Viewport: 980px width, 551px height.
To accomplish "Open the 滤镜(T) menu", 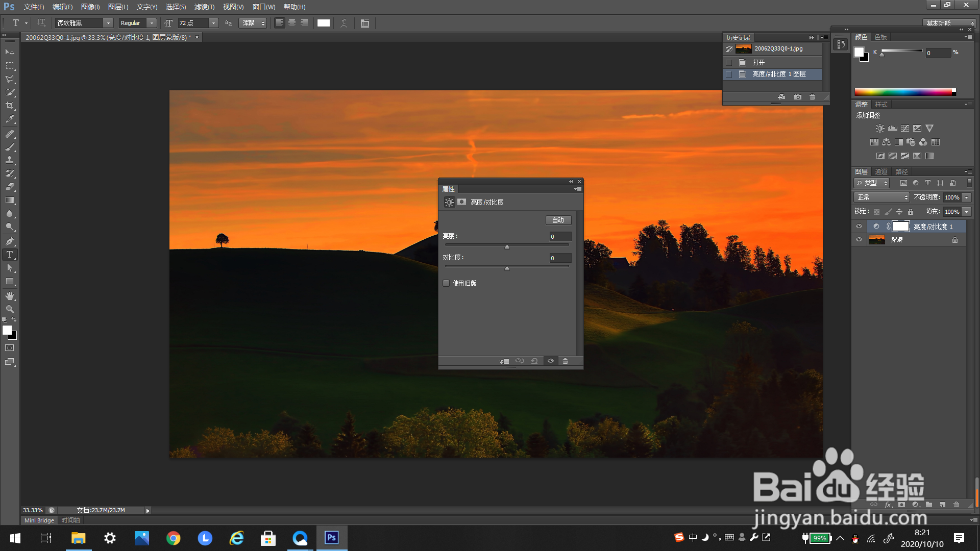I will coord(204,7).
